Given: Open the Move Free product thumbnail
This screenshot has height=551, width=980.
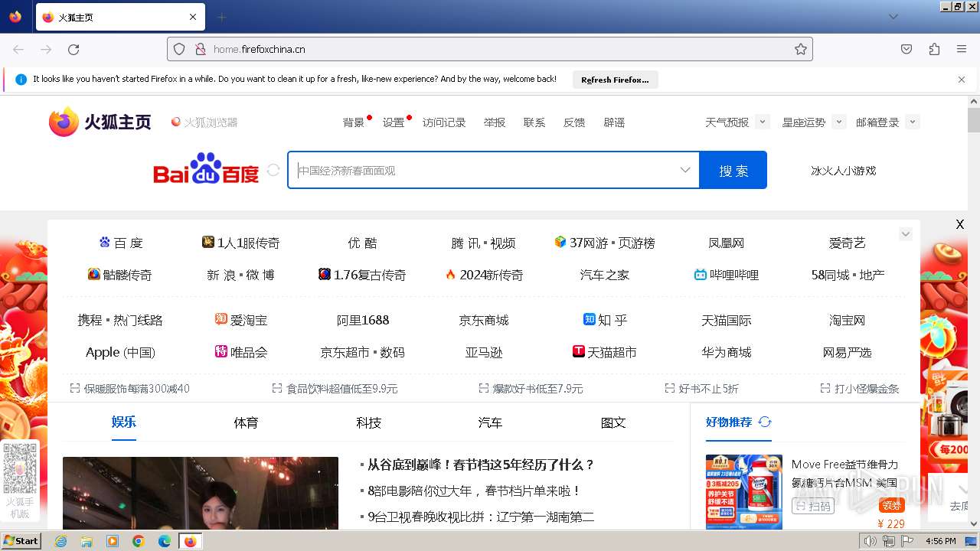Looking at the screenshot, I should (x=744, y=491).
